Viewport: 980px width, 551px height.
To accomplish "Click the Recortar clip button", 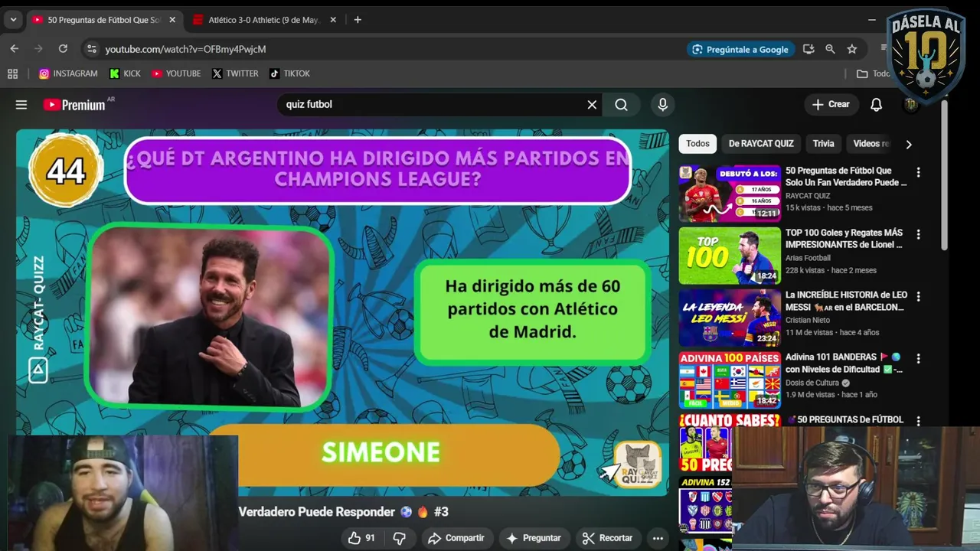I will [x=607, y=538].
